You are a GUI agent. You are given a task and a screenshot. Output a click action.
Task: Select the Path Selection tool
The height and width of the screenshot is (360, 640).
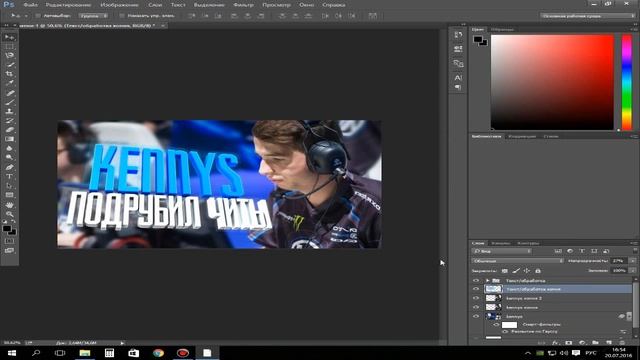point(9,186)
